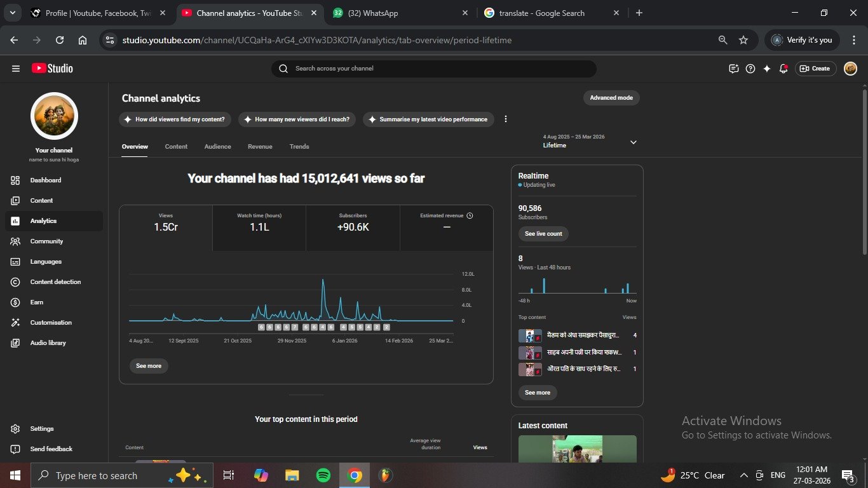
Task: Click the bookmark star in address bar
Action: pos(743,40)
